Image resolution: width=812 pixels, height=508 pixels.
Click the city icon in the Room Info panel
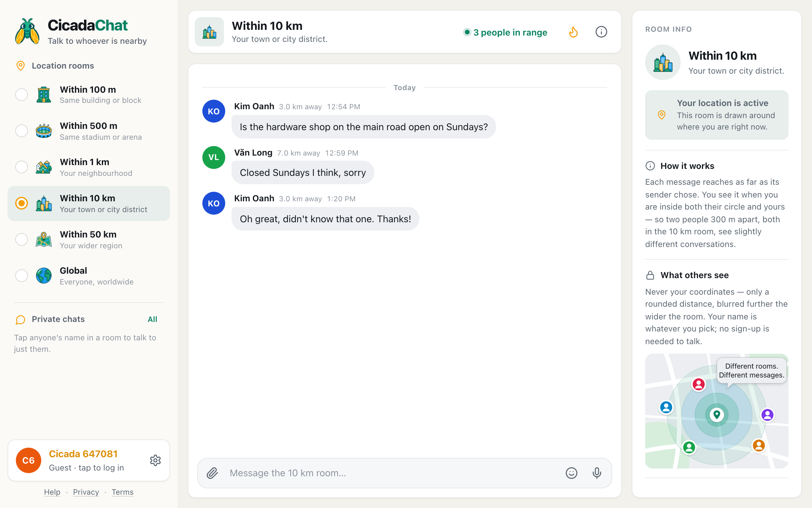663,62
